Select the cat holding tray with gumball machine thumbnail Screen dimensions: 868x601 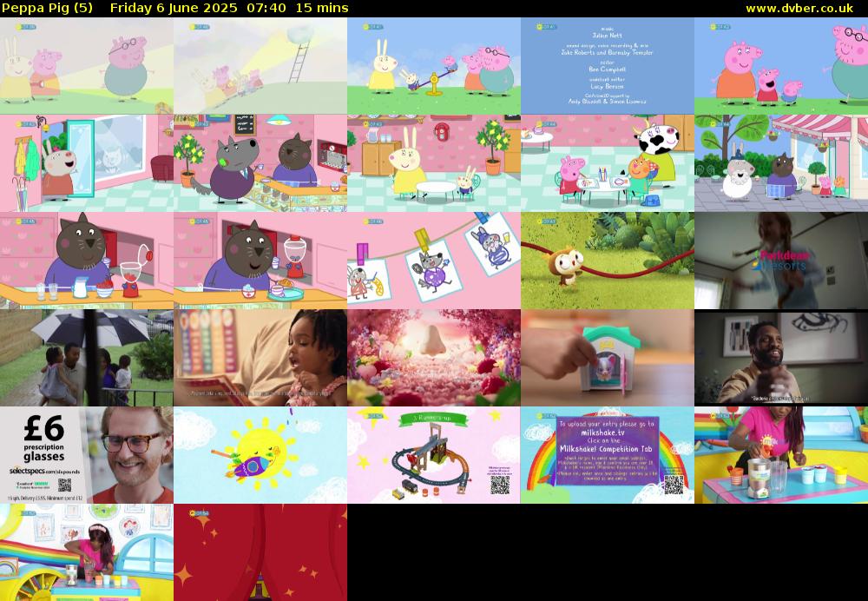[260, 261]
